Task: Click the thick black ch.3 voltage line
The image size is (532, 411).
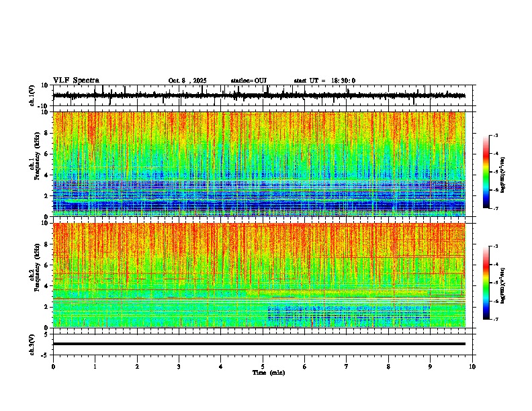Action: click(259, 344)
